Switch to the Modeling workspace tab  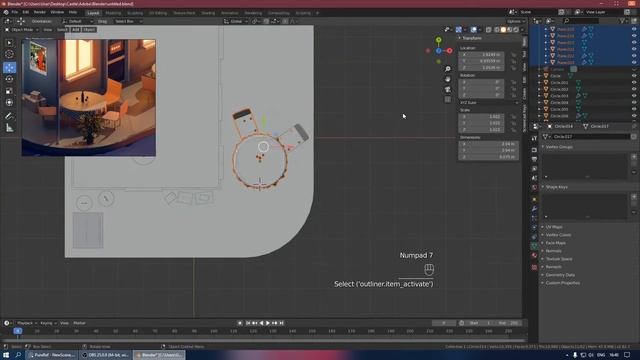[113, 13]
